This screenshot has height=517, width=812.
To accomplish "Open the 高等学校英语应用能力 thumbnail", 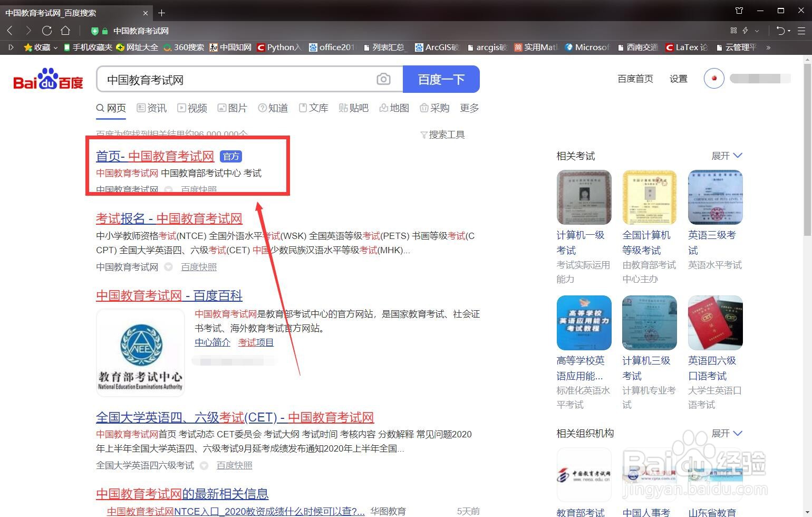I will pyautogui.click(x=584, y=323).
